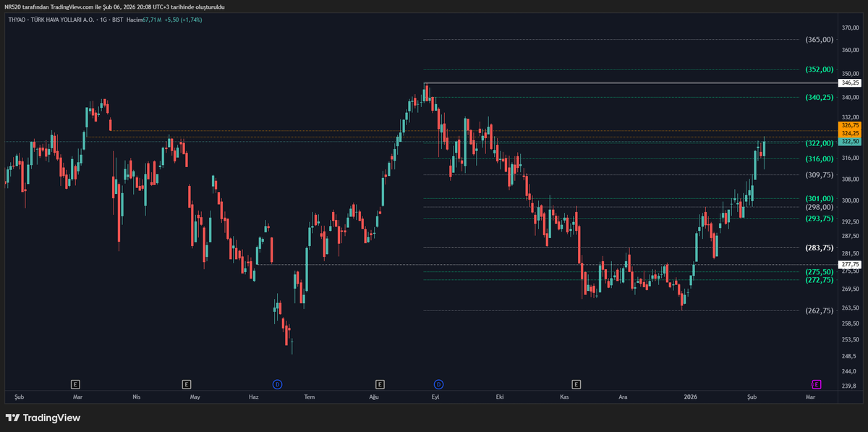
Task: Click the white 346,25 price axis tag
Action: pos(849,83)
